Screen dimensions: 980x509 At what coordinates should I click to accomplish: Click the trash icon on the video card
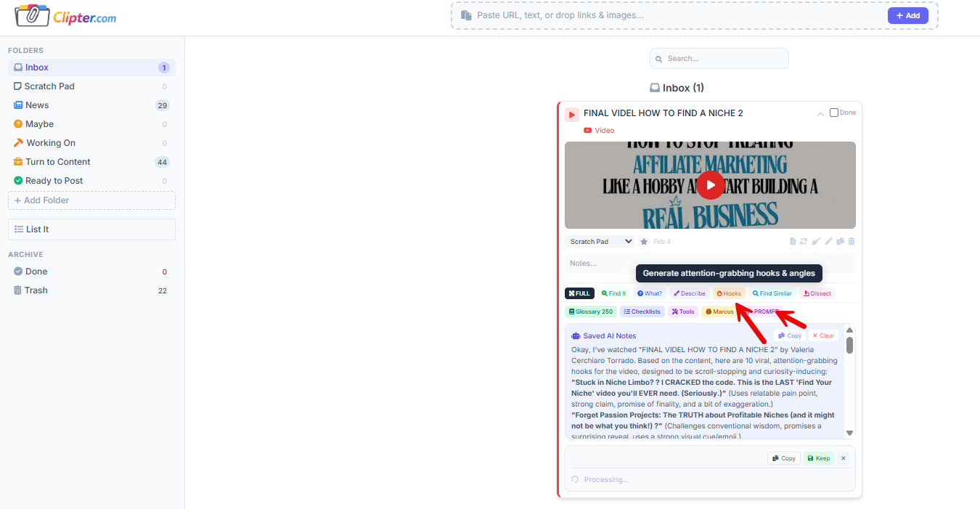[x=852, y=242]
